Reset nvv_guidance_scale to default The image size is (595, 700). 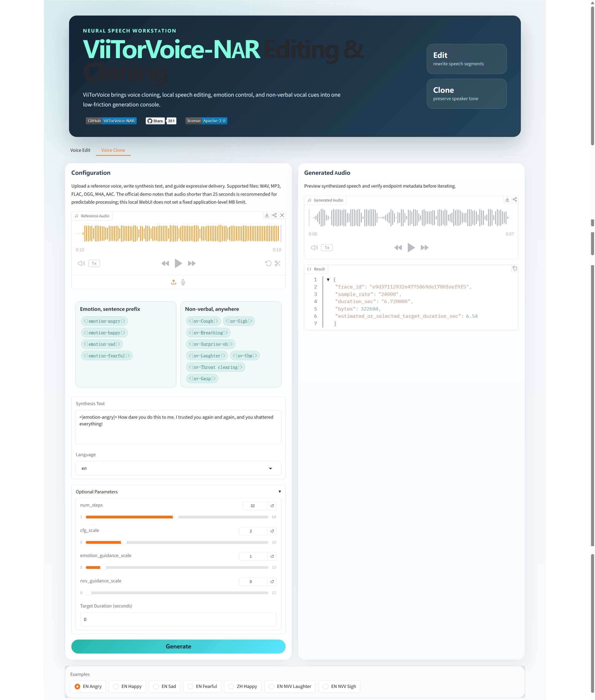[272, 582]
